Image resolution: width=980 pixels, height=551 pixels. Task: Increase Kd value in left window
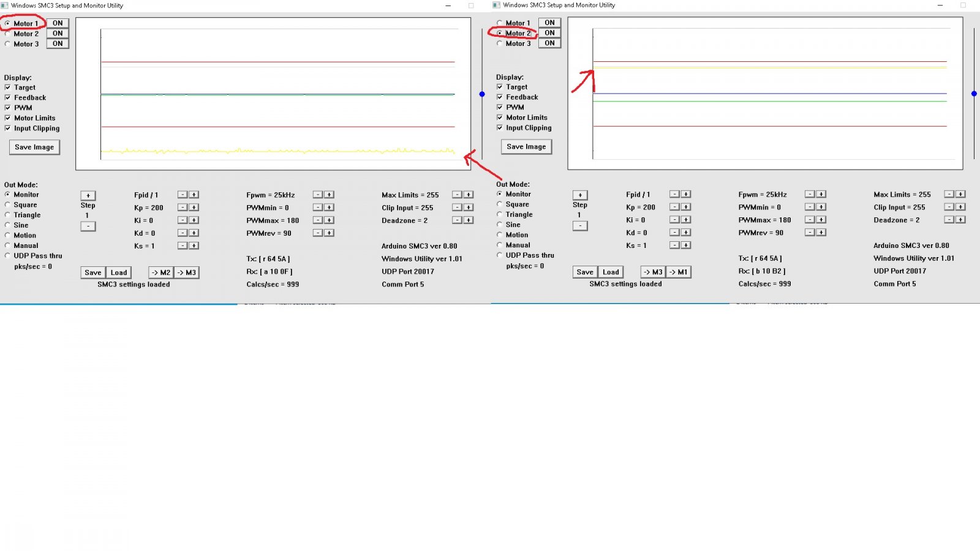pos(194,233)
